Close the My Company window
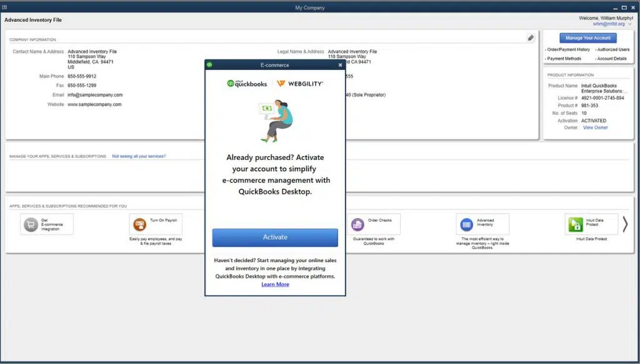Screen dimensions: 640x364 coord(633,7)
